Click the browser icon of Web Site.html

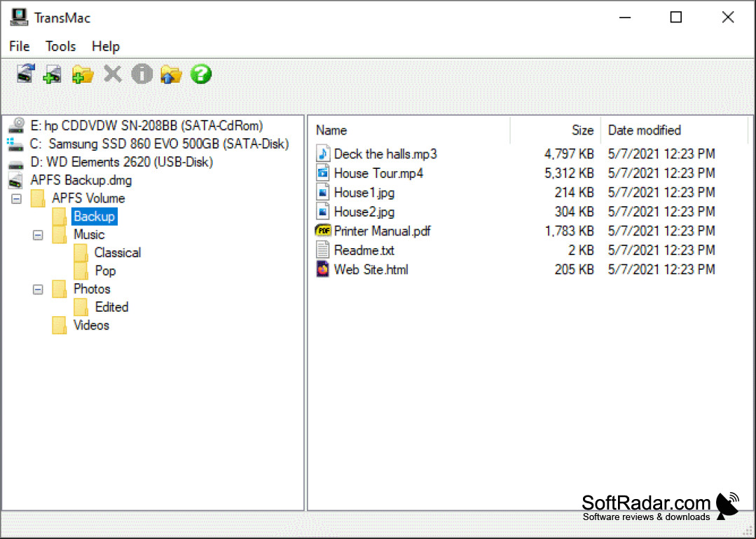[322, 269]
